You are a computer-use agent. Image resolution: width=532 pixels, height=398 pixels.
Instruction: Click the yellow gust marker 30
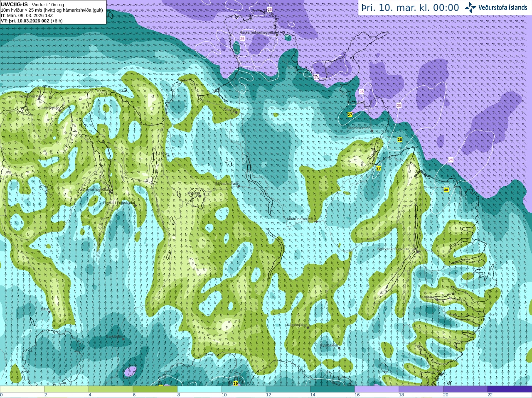click(x=236, y=383)
